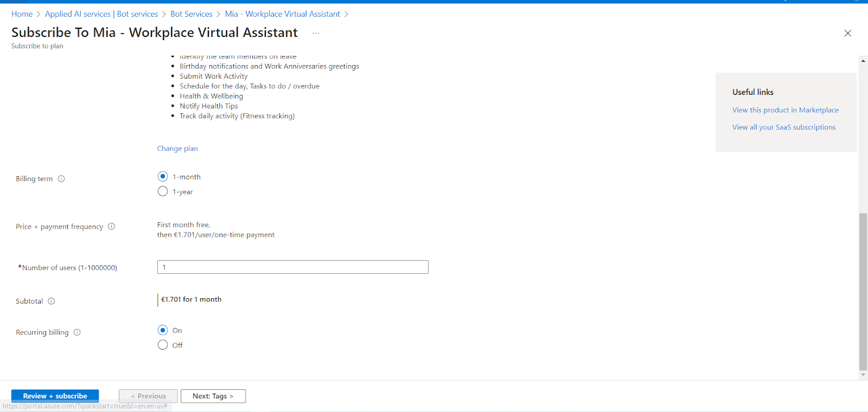868x412 pixels.
Task: Click the Number of users input field
Action: pyautogui.click(x=292, y=267)
